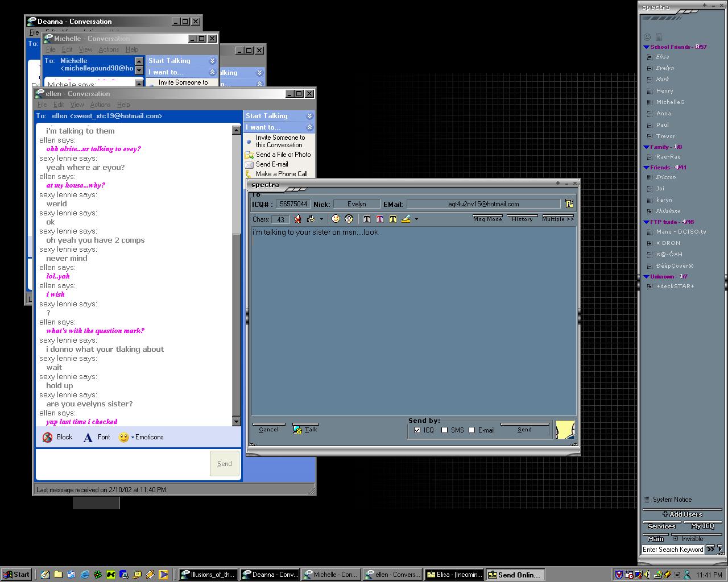Enable the E-mail send-by checkbox
Screen dimensions: 728x582
[471, 430]
